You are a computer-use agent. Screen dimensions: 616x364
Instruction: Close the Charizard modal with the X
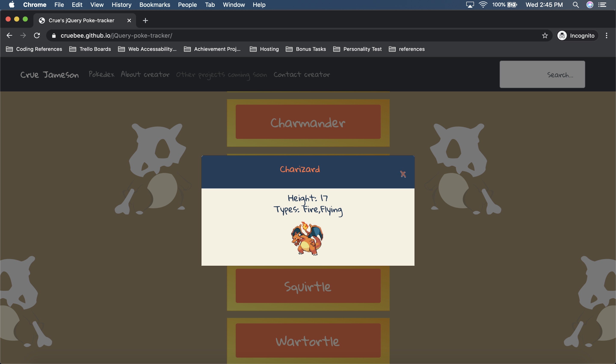click(403, 174)
